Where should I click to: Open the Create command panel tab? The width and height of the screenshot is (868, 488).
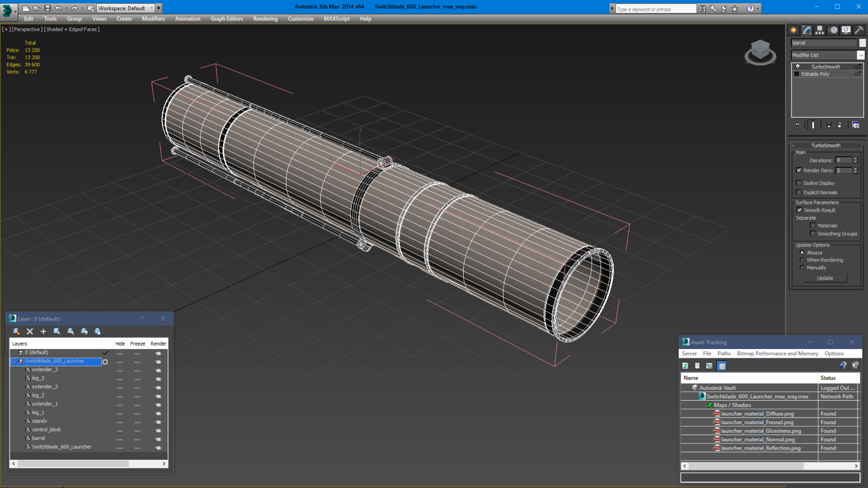click(x=794, y=30)
